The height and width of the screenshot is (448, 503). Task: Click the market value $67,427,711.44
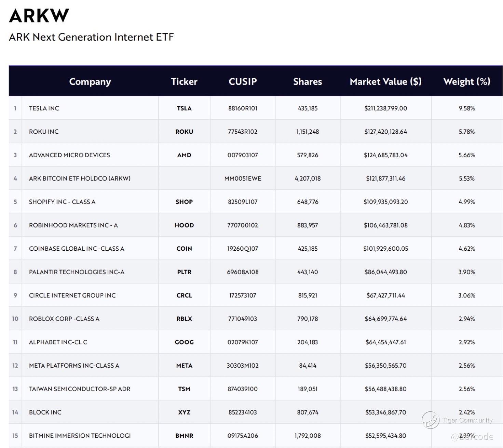click(386, 295)
